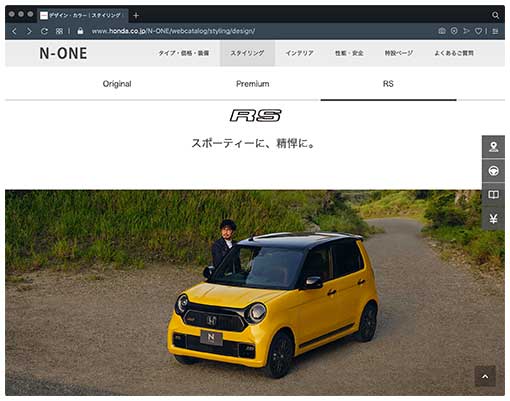
Task: Open dealer locator map pin icon
Action: point(493,147)
